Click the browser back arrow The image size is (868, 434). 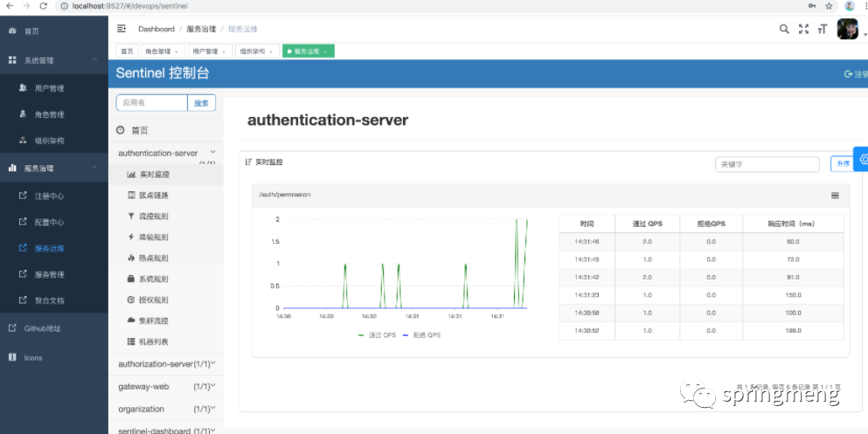(10, 6)
